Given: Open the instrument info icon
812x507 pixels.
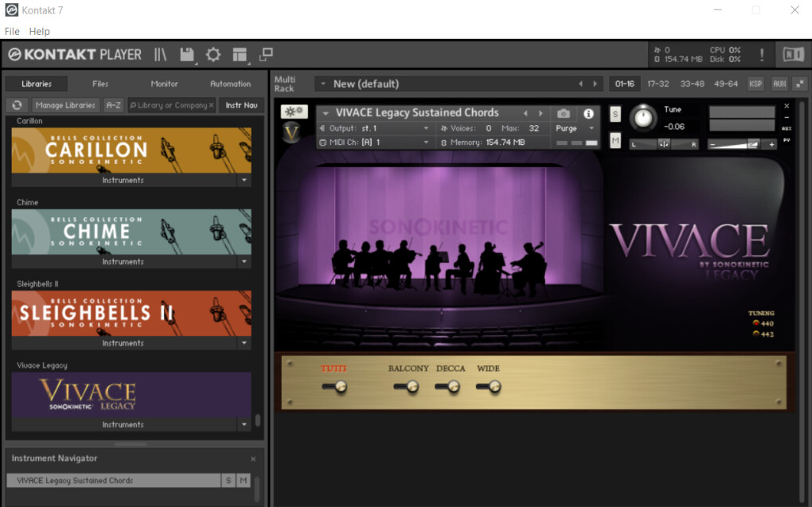Looking at the screenshot, I should coord(589,114).
